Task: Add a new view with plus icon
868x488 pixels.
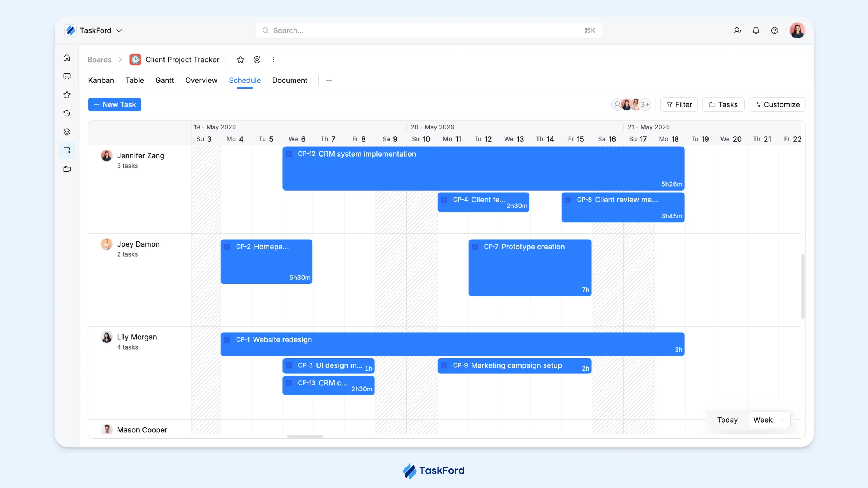Action: [x=329, y=80]
